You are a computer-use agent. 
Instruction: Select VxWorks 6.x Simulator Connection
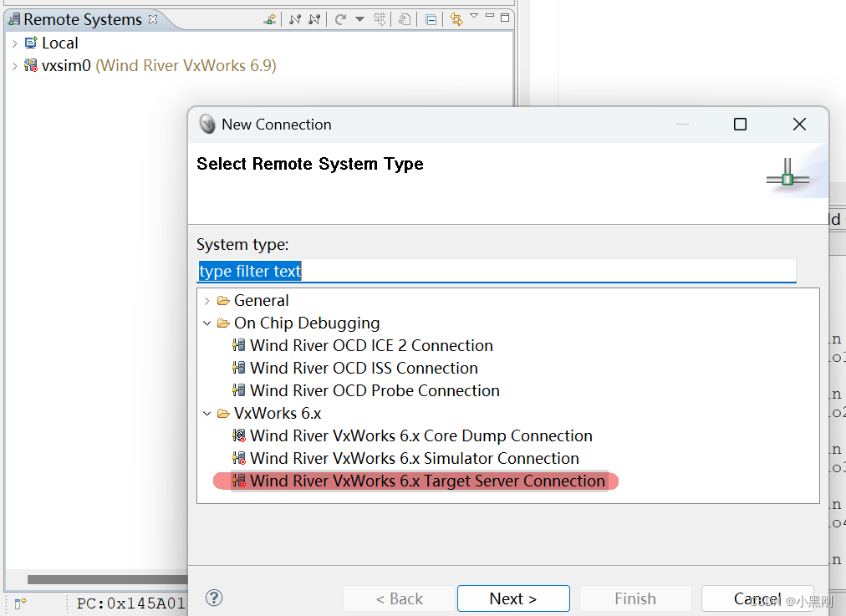click(x=415, y=459)
